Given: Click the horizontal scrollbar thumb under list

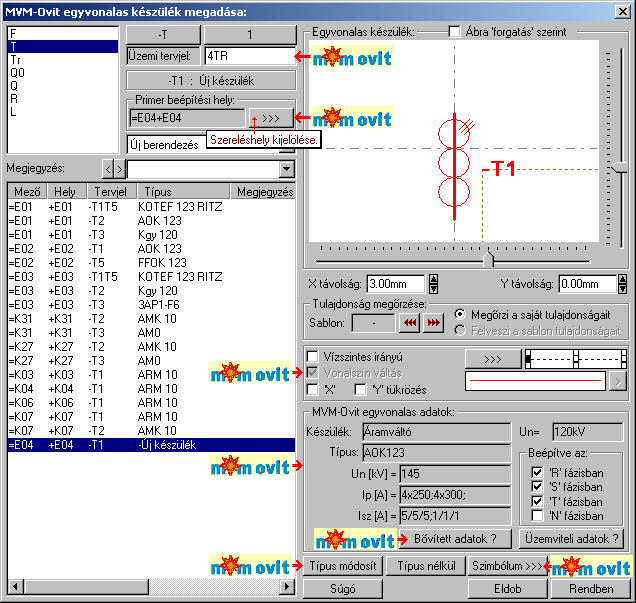Looking at the screenshot, I should [86, 586].
